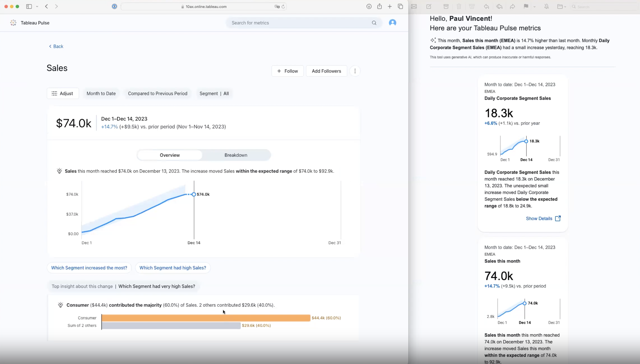
Task: Click Add Followers button
Action: point(326,71)
